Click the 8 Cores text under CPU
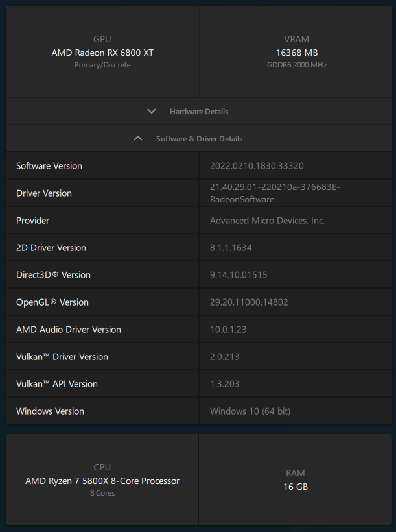This screenshot has height=532, width=396. click(102, 493)
